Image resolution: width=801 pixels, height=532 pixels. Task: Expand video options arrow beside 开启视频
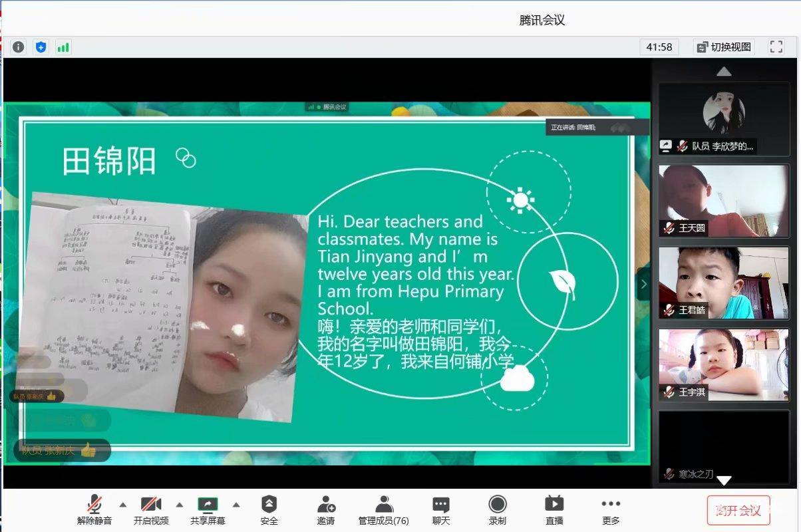click(179, 504)
